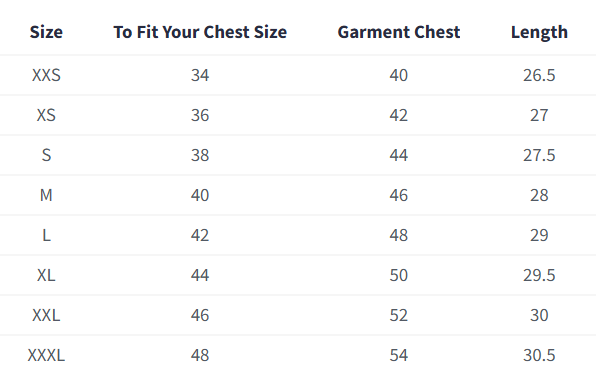
Task: Click the Size column header
Action: [46, 32]
